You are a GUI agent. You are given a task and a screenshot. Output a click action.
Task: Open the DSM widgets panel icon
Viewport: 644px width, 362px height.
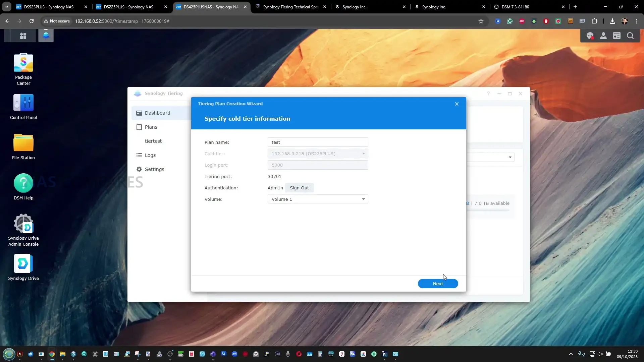pyautogui.click(x=617, y=36)
